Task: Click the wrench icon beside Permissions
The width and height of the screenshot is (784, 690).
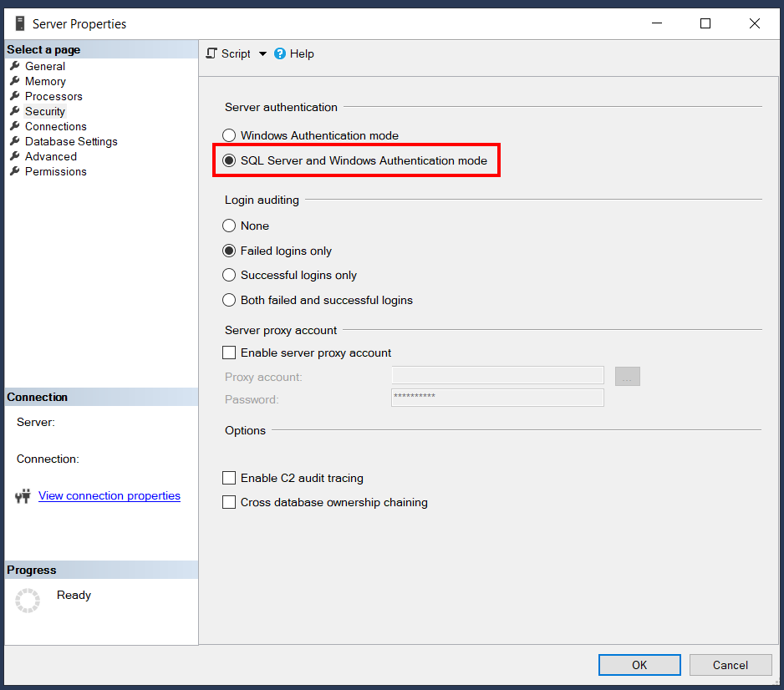Action: pyautogui.click(x=15, y=171)
